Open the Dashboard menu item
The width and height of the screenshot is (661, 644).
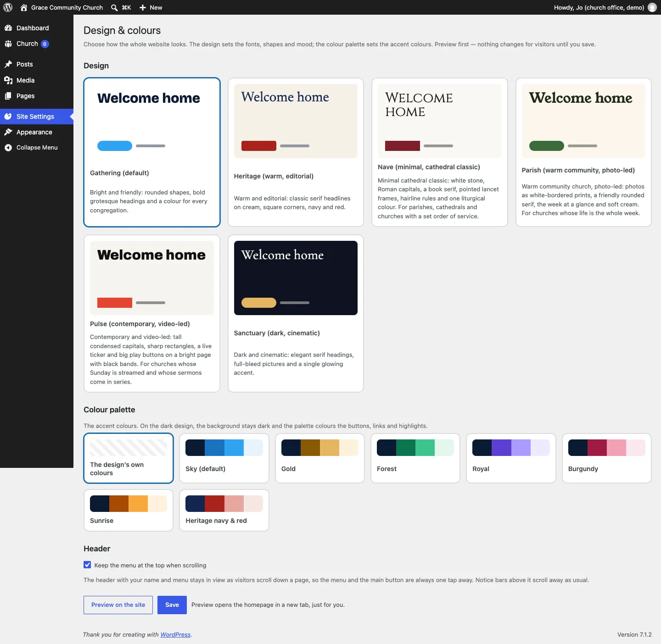click(37, 28)
